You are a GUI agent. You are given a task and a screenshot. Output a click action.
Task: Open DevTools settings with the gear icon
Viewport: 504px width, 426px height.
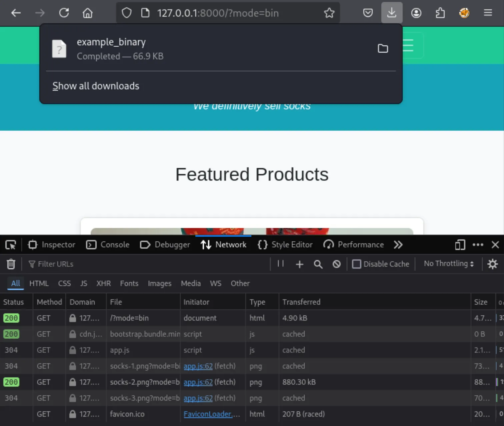click(x=493, y=264)
